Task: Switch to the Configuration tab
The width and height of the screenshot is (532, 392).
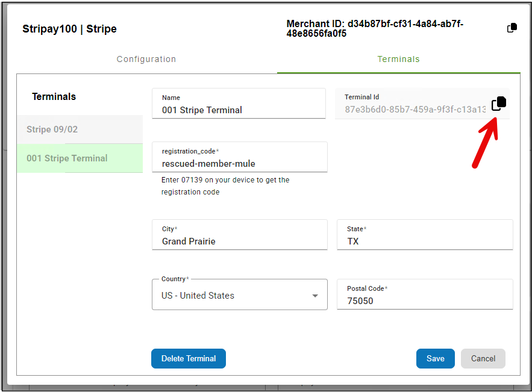Action: tap(146, 59)
